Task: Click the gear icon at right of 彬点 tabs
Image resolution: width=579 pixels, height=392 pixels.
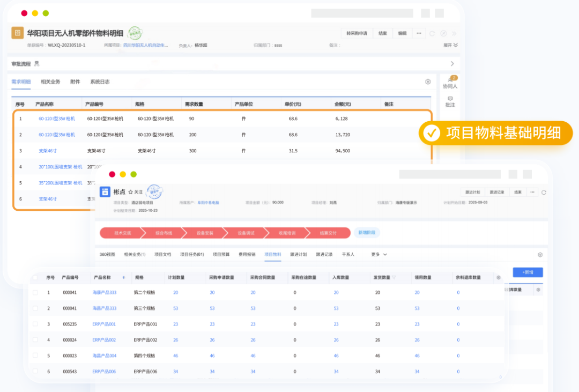Action: coord(540,255)
